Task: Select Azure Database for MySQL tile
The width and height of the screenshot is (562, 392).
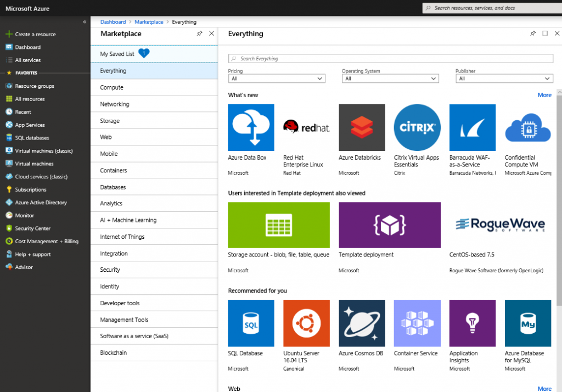Action: click(x=528, y=323)
